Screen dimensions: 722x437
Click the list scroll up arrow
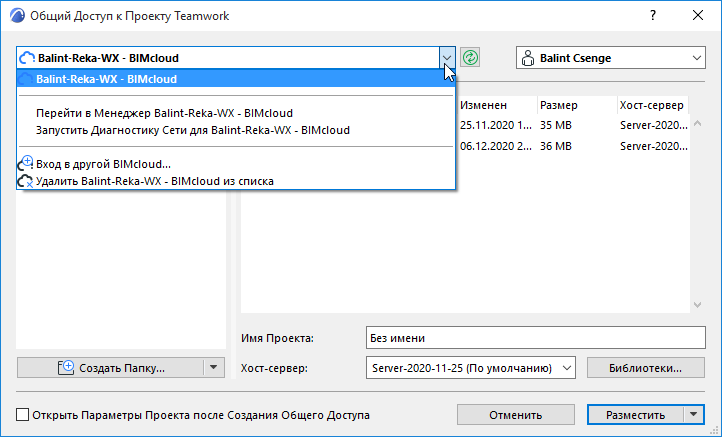point(698,123)
